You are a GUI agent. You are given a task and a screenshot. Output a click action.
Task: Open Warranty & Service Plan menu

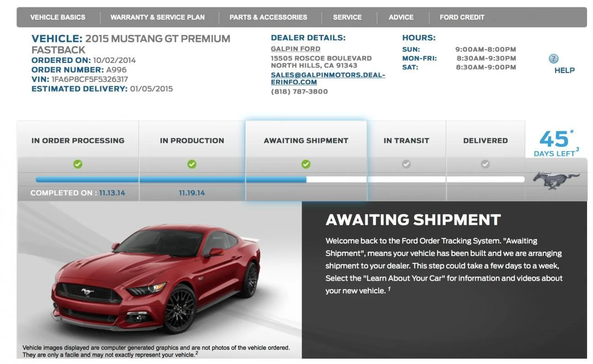(157, 17)
